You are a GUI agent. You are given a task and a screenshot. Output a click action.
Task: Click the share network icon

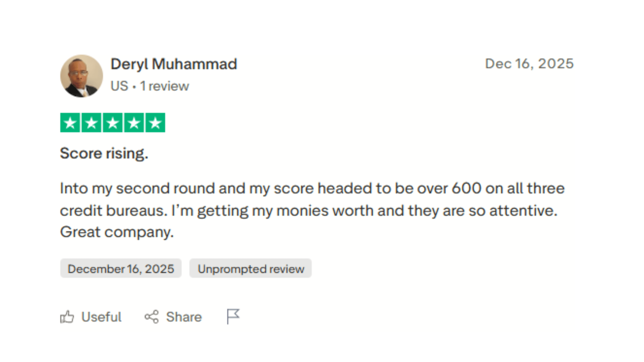(151, 317)
